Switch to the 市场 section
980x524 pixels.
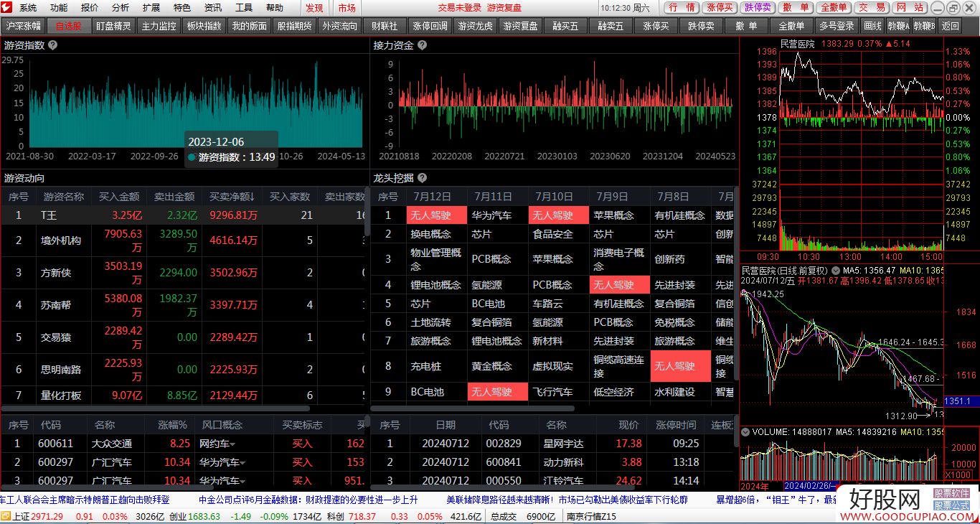[347, 8]
